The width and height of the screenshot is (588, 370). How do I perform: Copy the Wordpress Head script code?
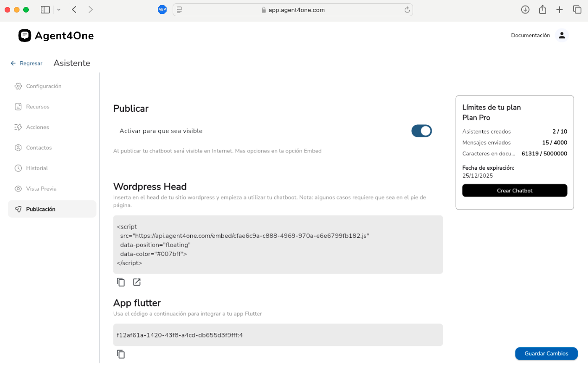121,282
